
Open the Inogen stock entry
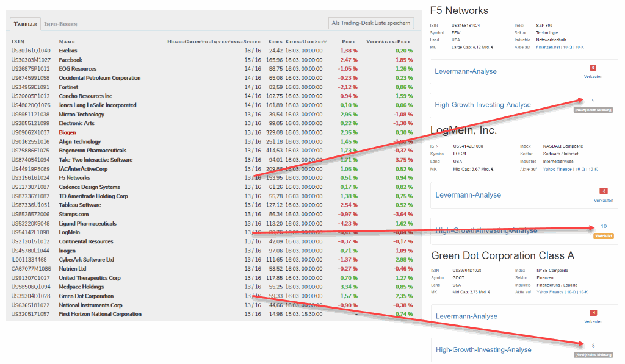click(67, 251)
